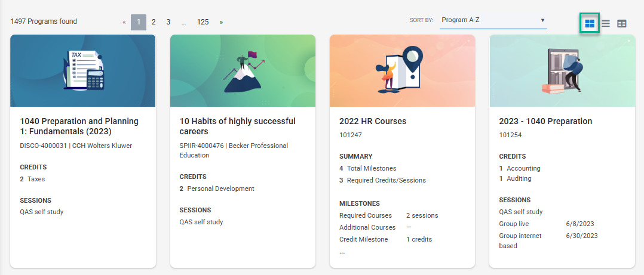Open the Sort By Program A-Z dropdown

(493, 20)
